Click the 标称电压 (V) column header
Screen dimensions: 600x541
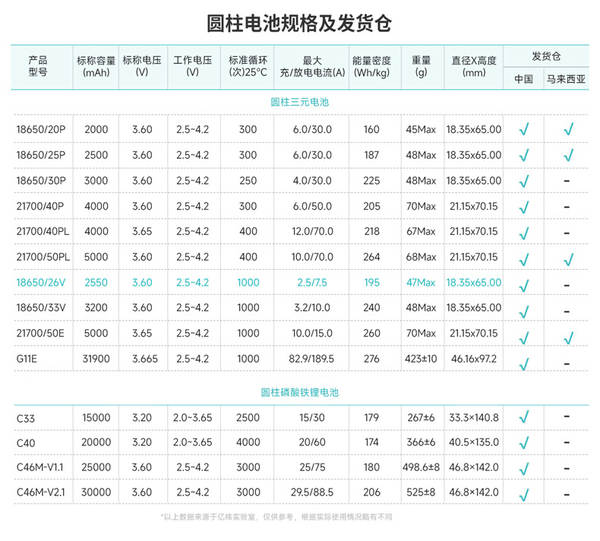coord(142,66)
